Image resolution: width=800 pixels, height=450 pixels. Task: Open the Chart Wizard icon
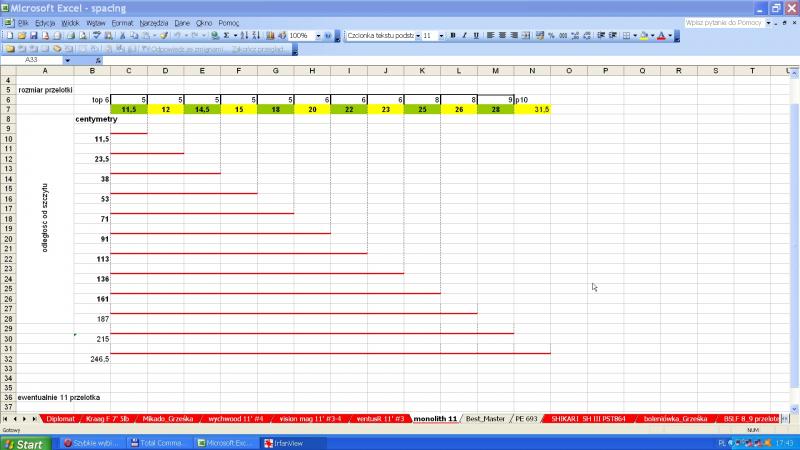pyautogui.click(x=270, y=35)
